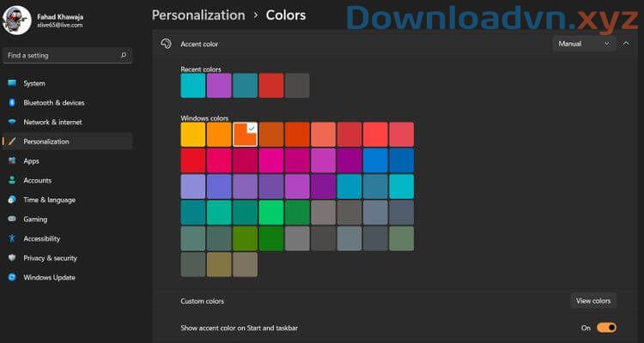Viewport: 644px width, 343px height.
Task: Click the View colors button
Action: click(593, 301)
